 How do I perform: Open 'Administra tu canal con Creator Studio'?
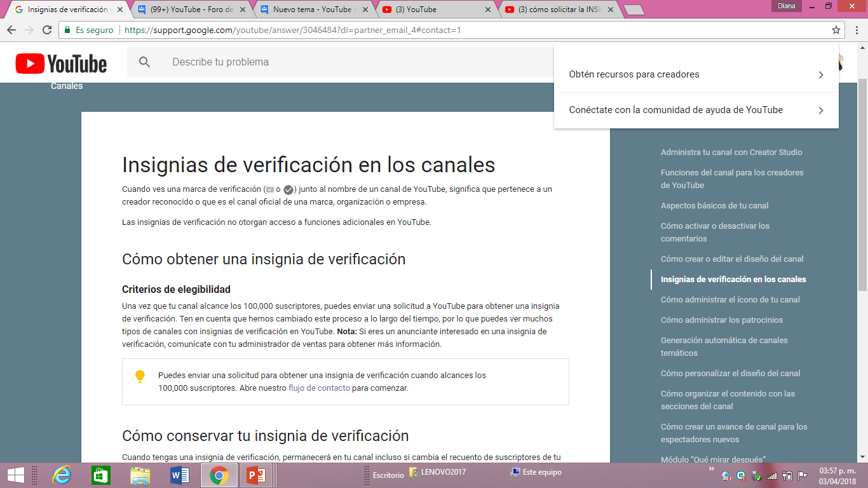click(731, 152)
